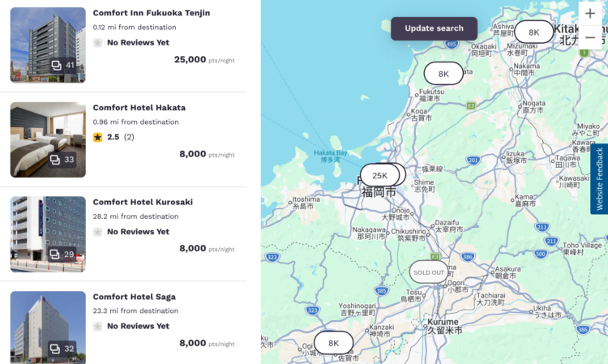The width and height of the screenshot is (608, 364).
Task: View Comfort Hotel Kurosaki building thumbnail
Action: [48, 234]
